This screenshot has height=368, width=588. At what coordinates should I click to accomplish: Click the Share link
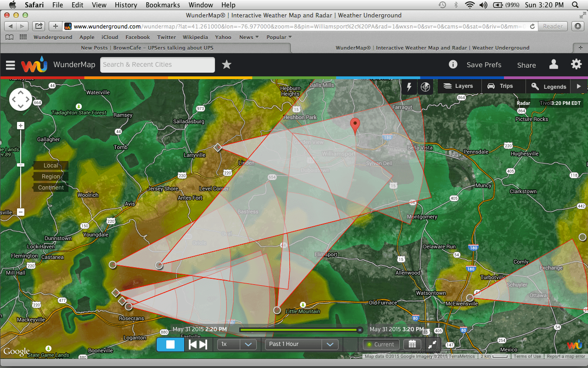(x=526, y=65)
